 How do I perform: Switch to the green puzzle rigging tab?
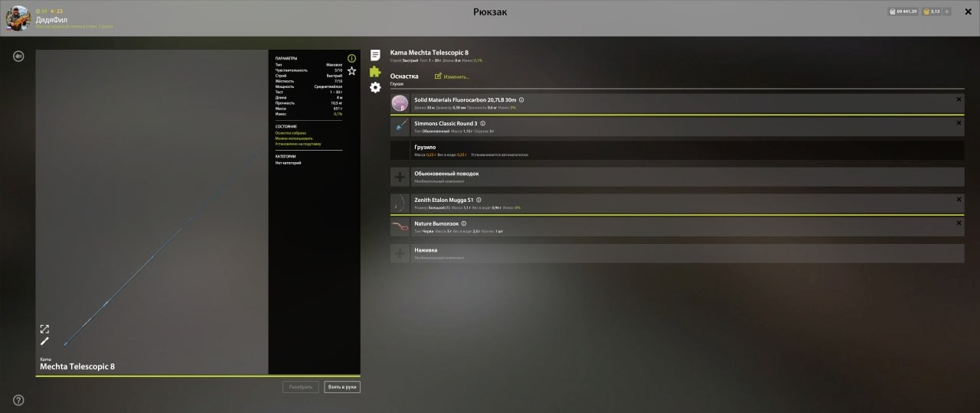(375, 71)
